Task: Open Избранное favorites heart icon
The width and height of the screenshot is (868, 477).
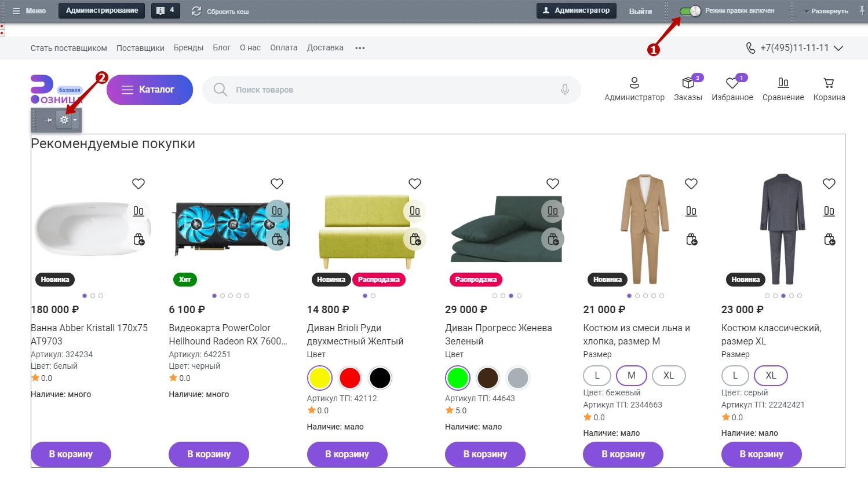Action: click(732, 83)
